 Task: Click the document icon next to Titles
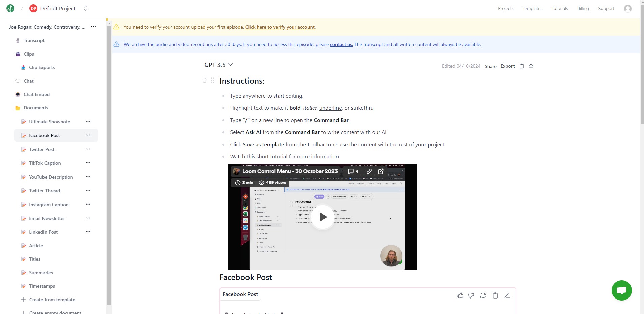tap(23, 259)
